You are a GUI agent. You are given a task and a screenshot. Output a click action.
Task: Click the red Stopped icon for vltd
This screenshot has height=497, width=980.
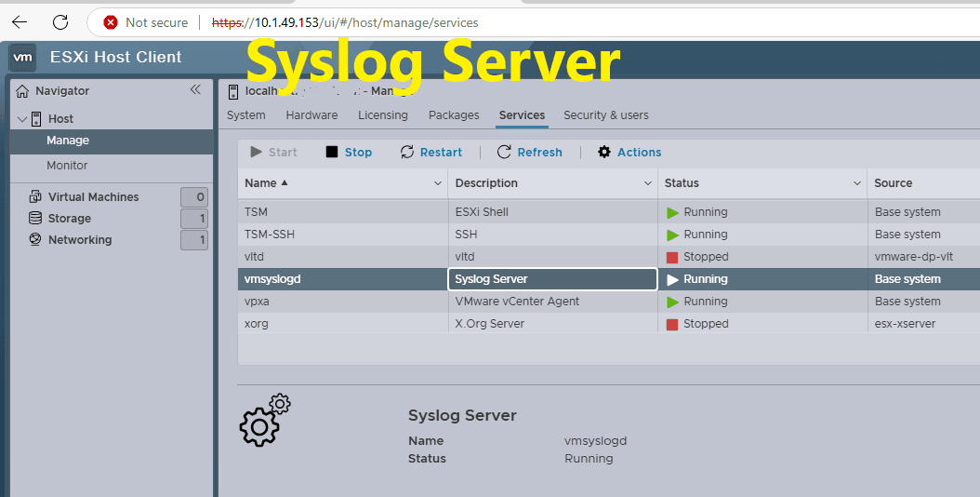672,257
